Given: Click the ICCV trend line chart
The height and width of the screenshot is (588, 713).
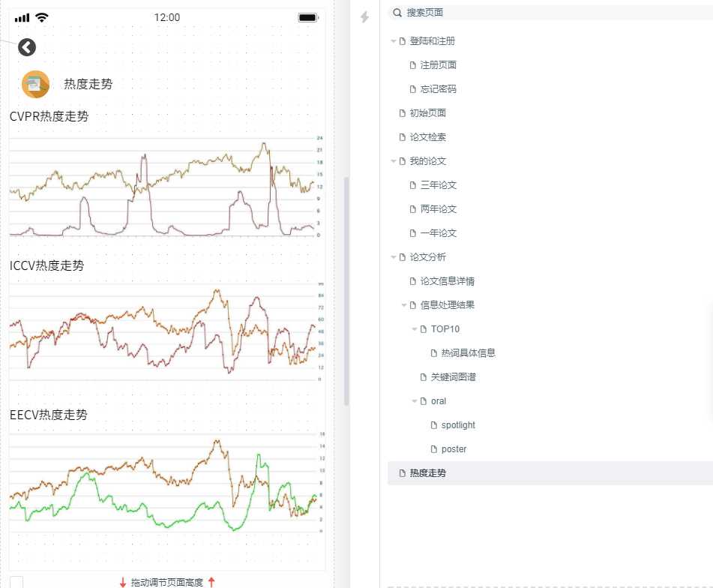Looking at the screenshot, I should [x=166, y=332].
